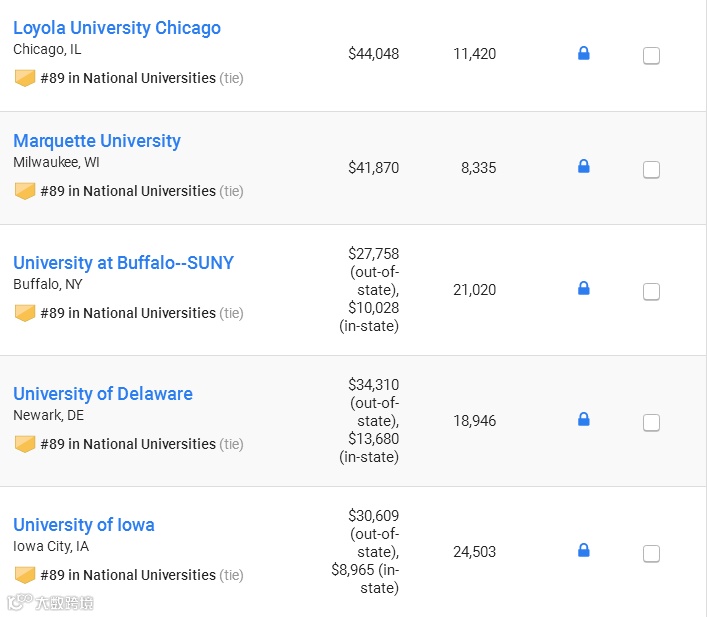Visit the University of Delaware link
This screenshot has height=617, width=707.
click(103, 394)
